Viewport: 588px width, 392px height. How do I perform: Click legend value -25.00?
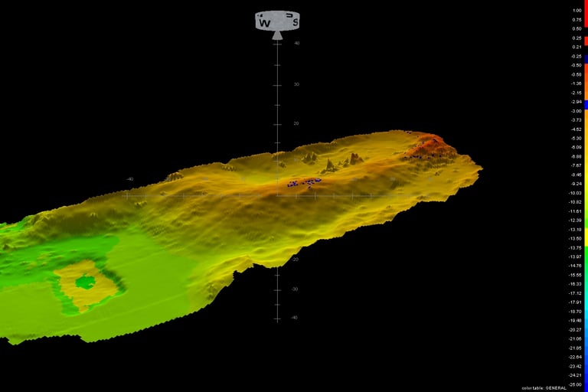pyautogui.click(x=576, y=384)
